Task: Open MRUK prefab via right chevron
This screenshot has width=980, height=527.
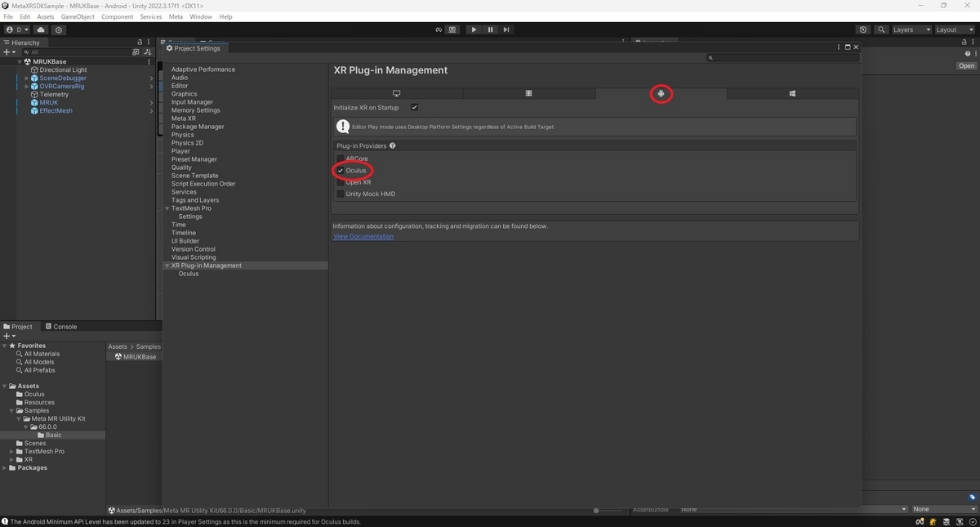Action: click(x=151, y=102)
